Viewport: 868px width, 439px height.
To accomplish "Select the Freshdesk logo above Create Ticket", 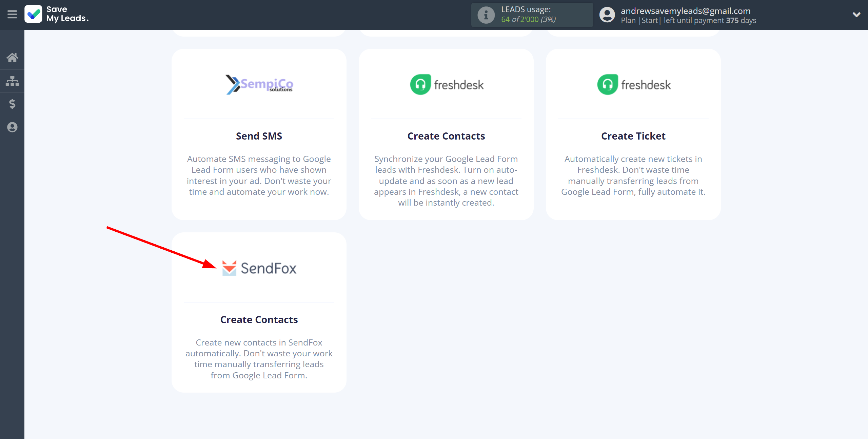I will click(x=634, y=85).
